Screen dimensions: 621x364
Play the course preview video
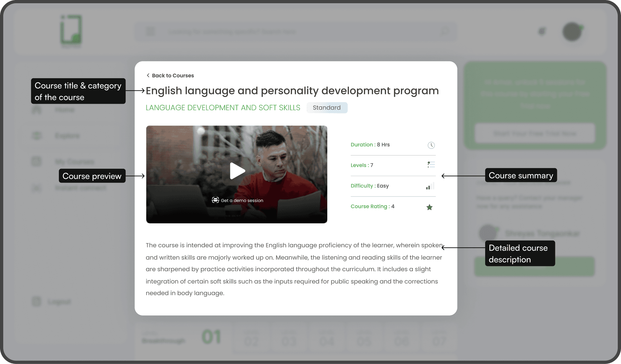(x=237, y=171)
